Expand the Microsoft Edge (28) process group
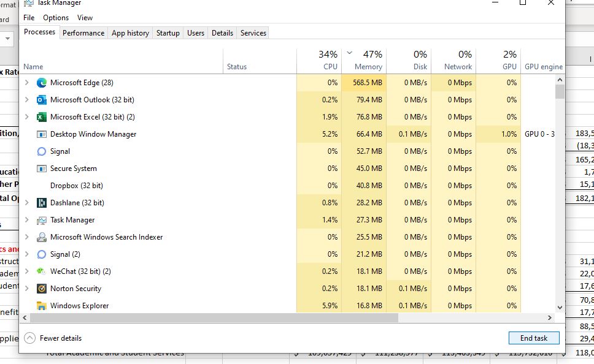The image size is (594, 364). click(x=26, y=82)
